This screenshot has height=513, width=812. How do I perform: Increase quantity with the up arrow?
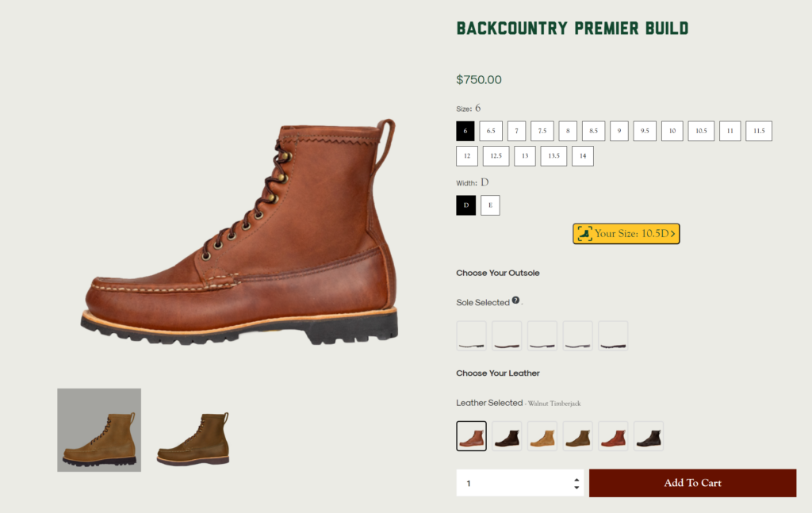pyautogui.click(x=576, y=478)
